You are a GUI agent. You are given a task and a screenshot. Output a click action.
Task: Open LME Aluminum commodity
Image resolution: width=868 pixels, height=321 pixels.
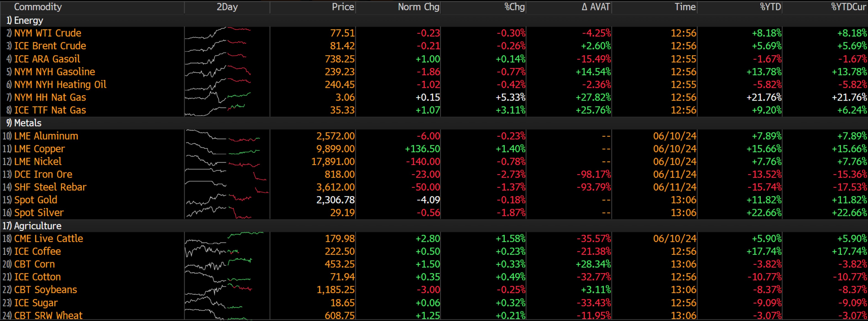coord(46,136)
